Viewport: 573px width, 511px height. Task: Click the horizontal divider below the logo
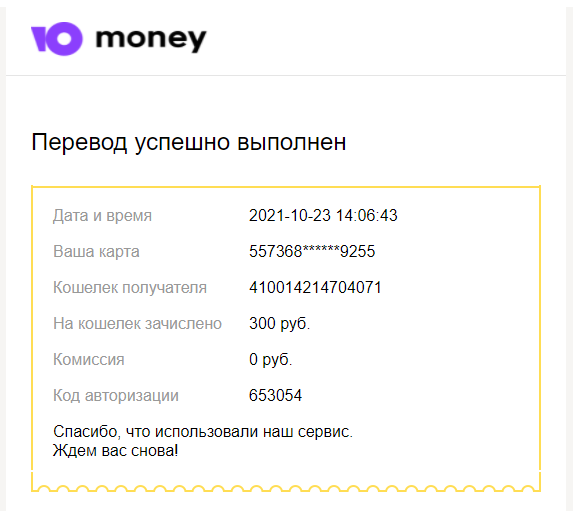(x=286, y=76)
